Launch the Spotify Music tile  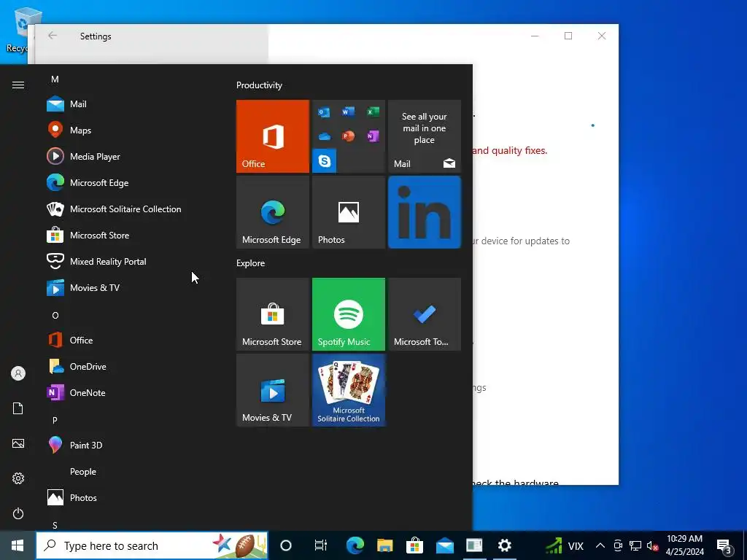tap(349, 314)
